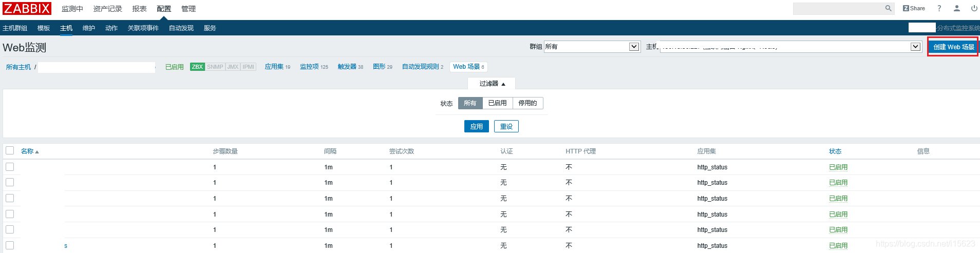
Task: Collapse the 过滤器 filter panel
Action: pos(492,84)
